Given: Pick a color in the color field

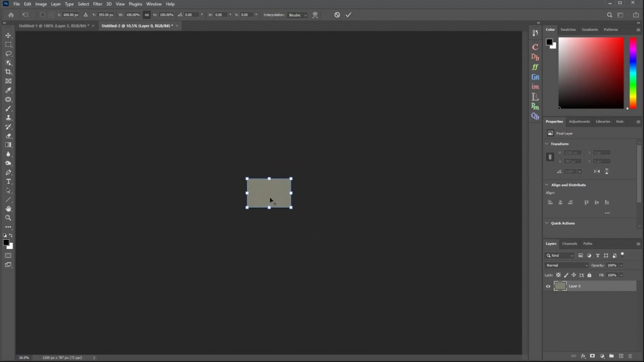Looking at the screenshot, I should (591, 73).
